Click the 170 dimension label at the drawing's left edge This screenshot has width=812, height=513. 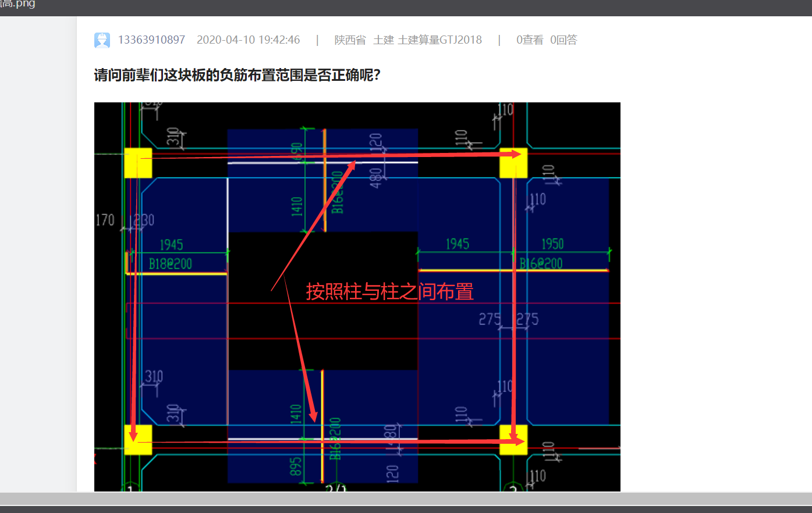pyautogui.click(x=105, y=220)
